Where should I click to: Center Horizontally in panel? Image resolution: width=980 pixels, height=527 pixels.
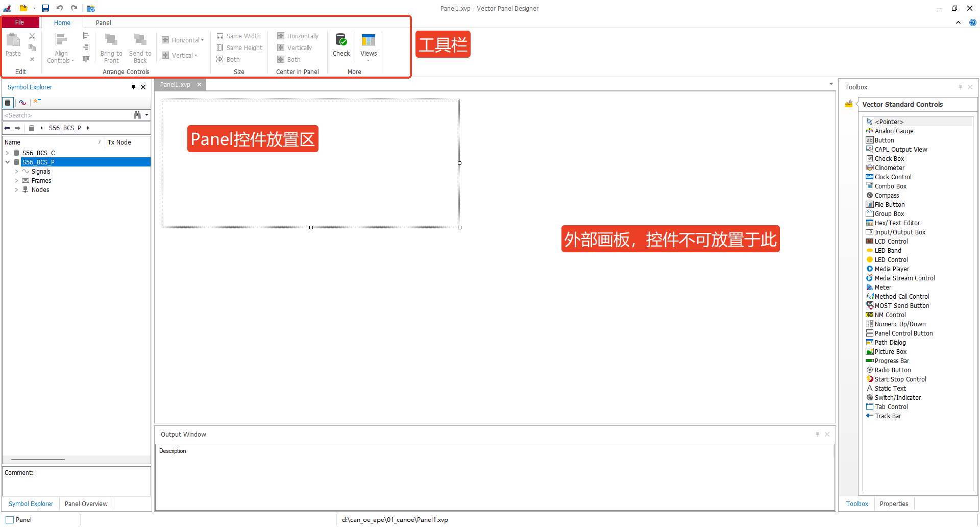298,36
